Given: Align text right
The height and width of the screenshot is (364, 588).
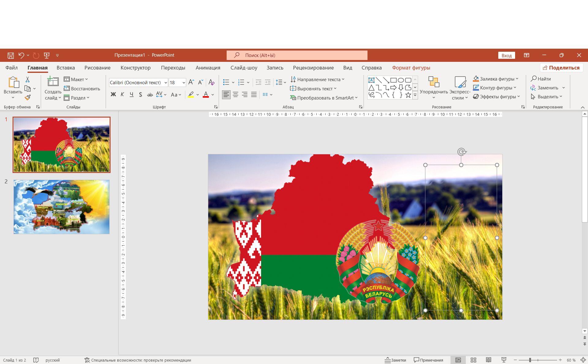Looking at the screenshot, I should coord(245,95).
